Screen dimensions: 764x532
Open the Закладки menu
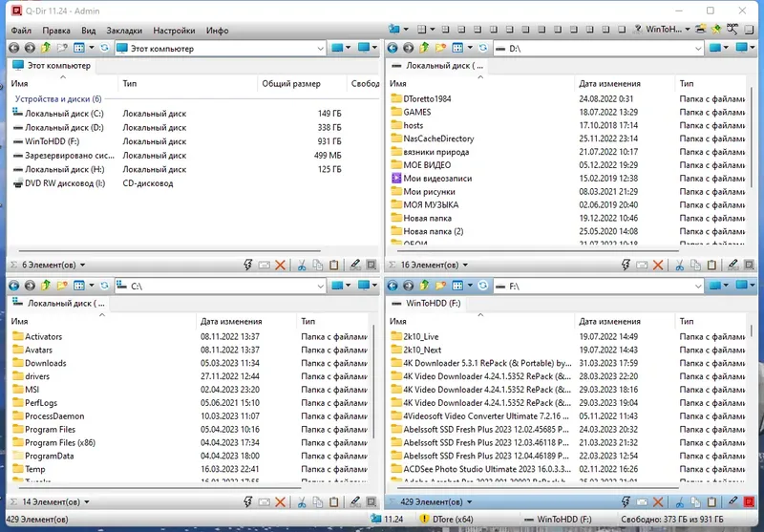[124, 31]
